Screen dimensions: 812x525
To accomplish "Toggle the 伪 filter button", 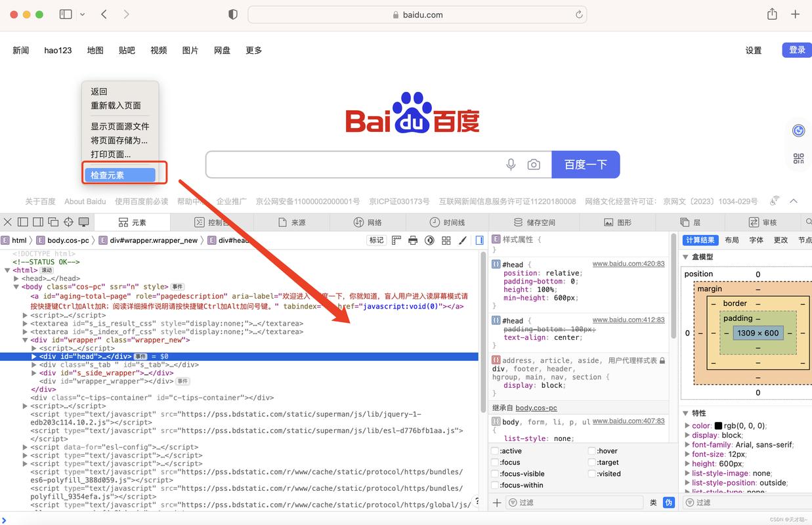I will point(668,502).
